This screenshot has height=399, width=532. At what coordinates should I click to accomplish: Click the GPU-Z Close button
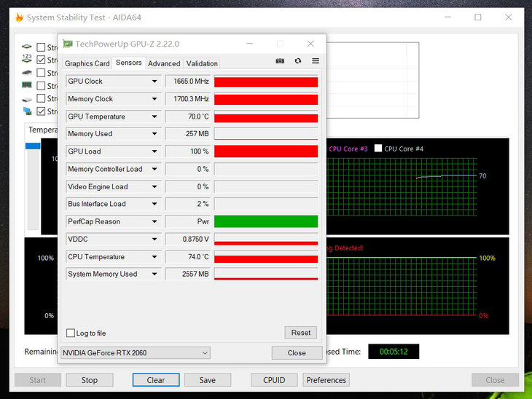coord(297,353)
